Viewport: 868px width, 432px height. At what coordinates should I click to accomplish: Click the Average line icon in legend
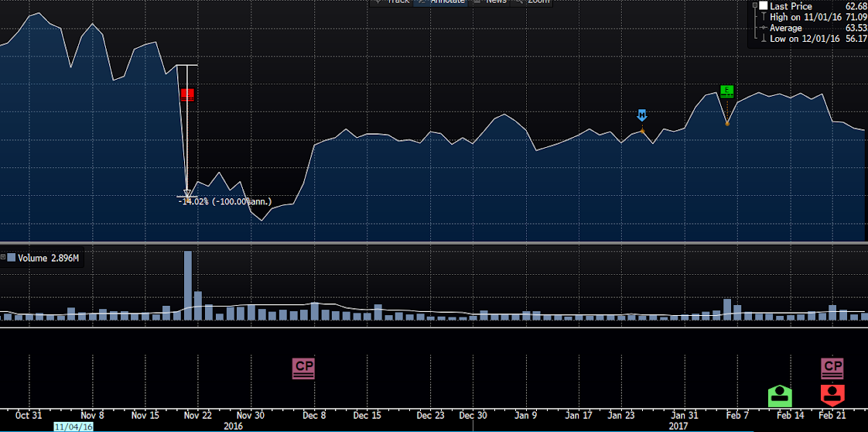(x=764, y=28)
